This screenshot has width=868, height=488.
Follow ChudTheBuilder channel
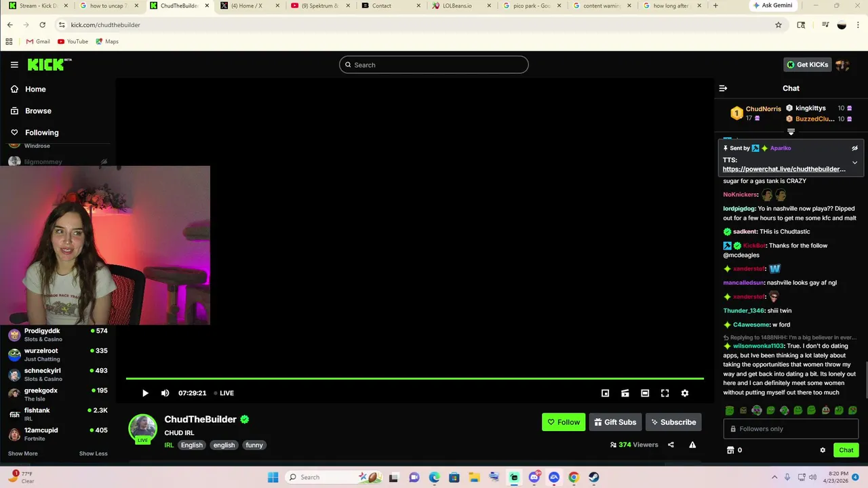[564, 422]
